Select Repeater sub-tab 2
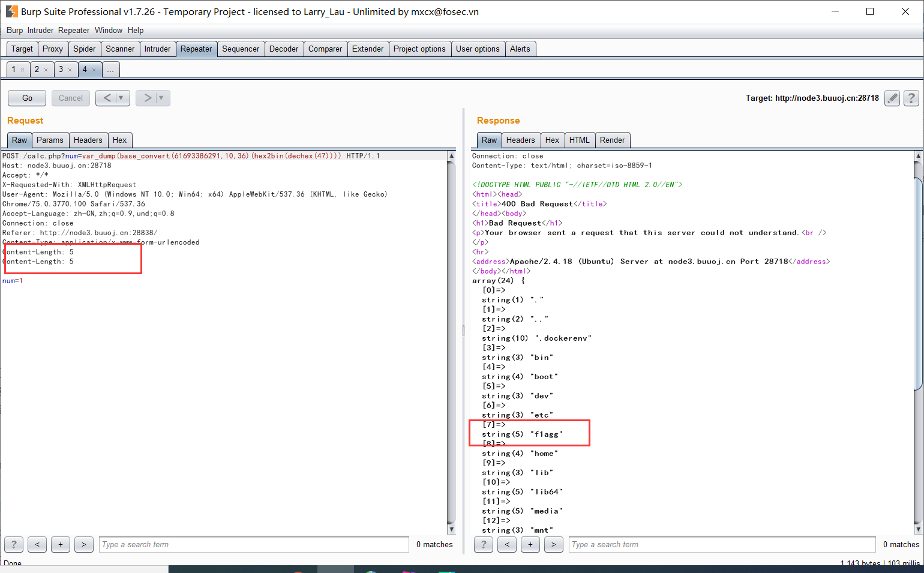This screenshot has height=573, width=924. (x=37, y=70)
